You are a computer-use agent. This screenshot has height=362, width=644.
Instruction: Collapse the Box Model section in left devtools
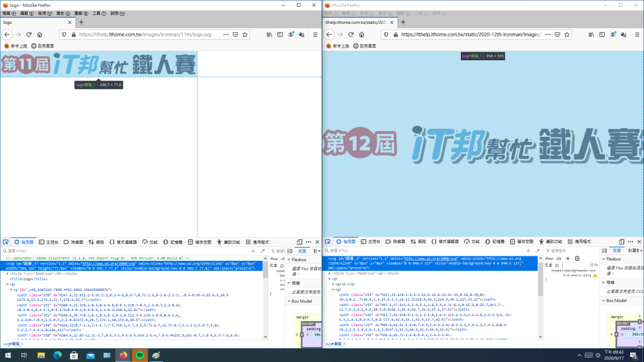289,301
